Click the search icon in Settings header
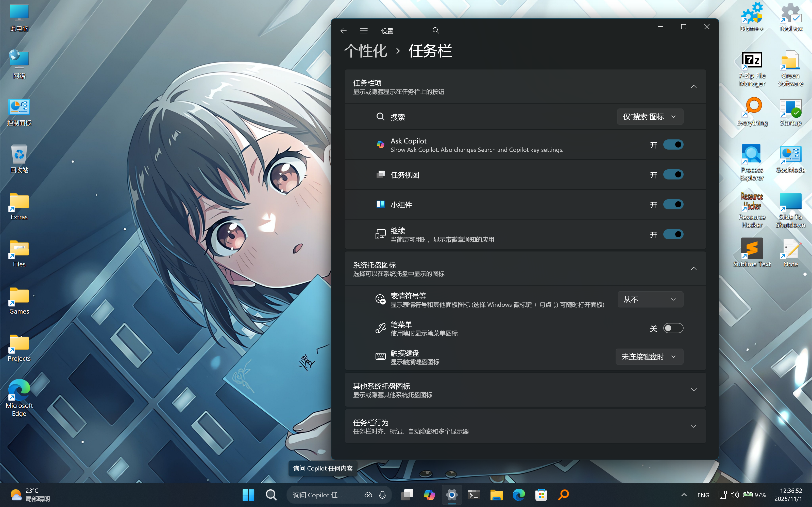The image size is (812, 507). [435, 31]
